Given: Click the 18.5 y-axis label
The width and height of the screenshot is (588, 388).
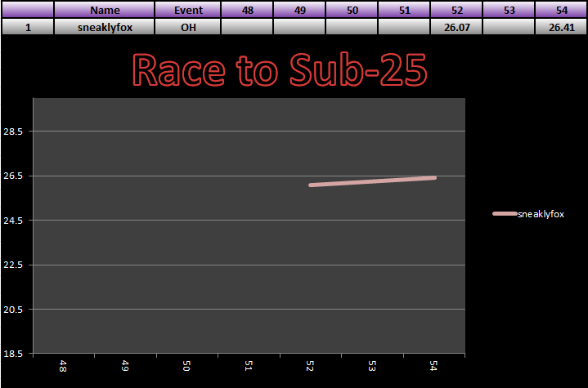Looking at the screenshot, I should 13,354.
